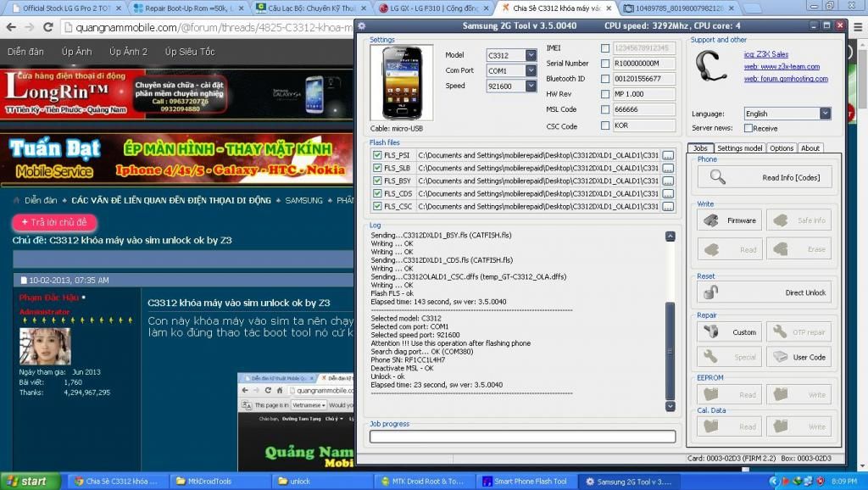868x490 pixels.
Task: Browse for the FLS_BSY flash file
Action: pos(668,181)
